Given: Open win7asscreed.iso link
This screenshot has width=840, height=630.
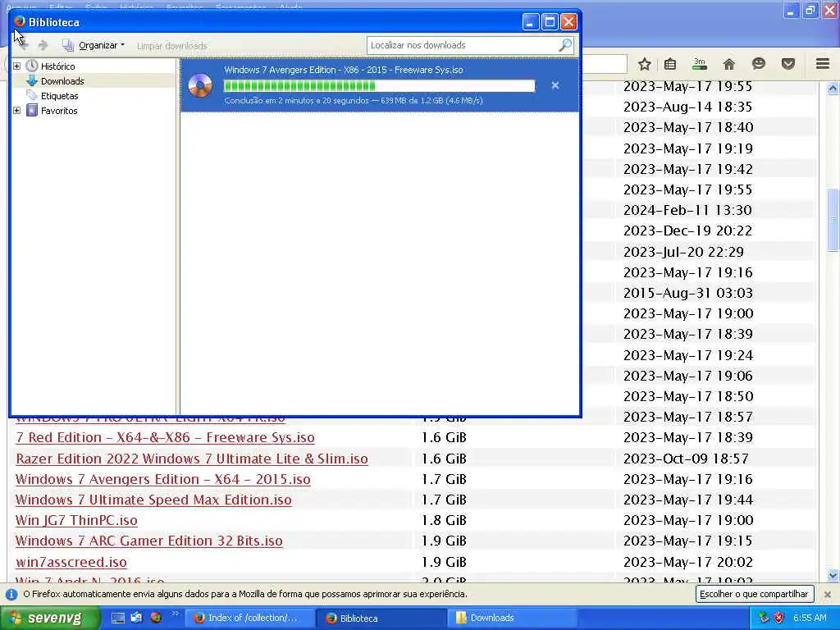Looking at the screenshot, I should [71, 563].
